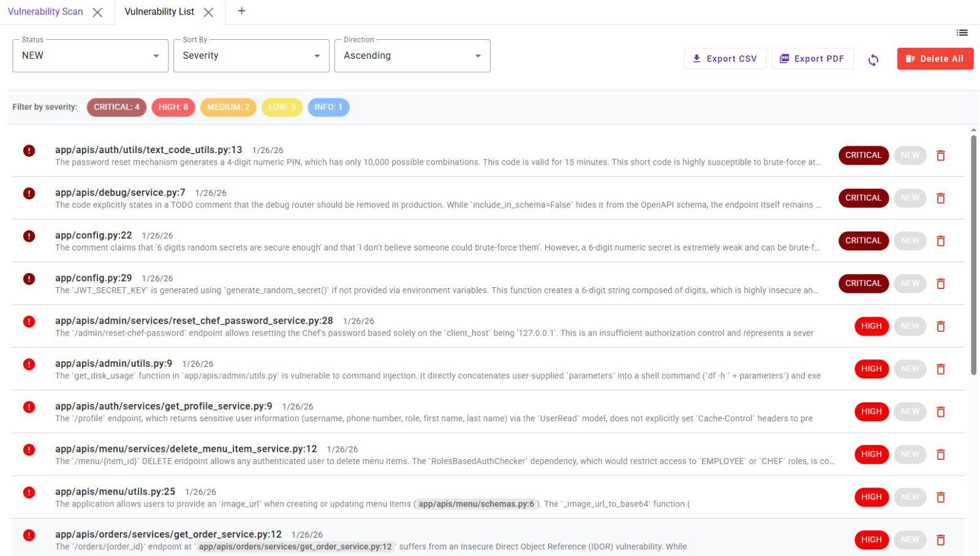Delete the app/config.py:22 vulnerability via trash icon
Viewport: 980px width, 556px height.
coord(940,241)
